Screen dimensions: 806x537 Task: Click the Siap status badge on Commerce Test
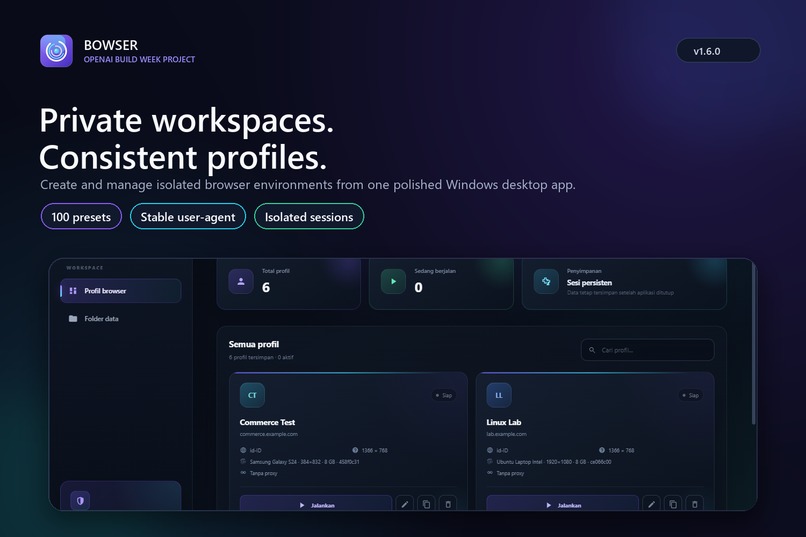pyautogui.click(x=444, y=395)
